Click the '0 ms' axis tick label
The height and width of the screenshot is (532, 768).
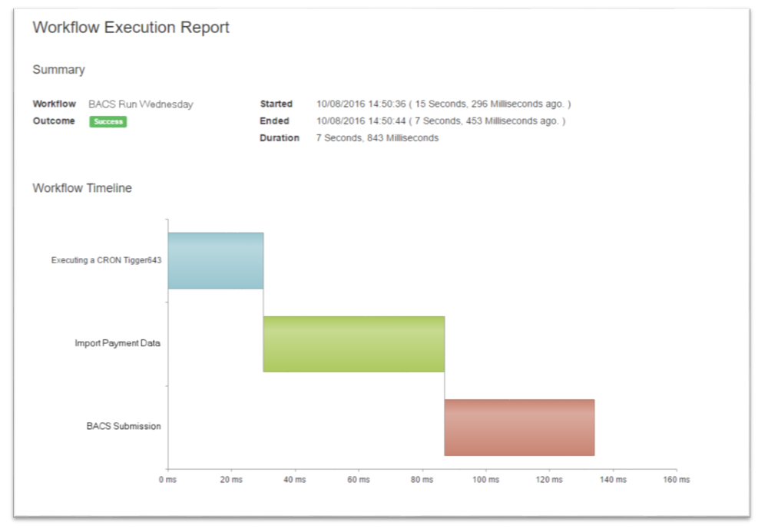[x=167, y=480]
